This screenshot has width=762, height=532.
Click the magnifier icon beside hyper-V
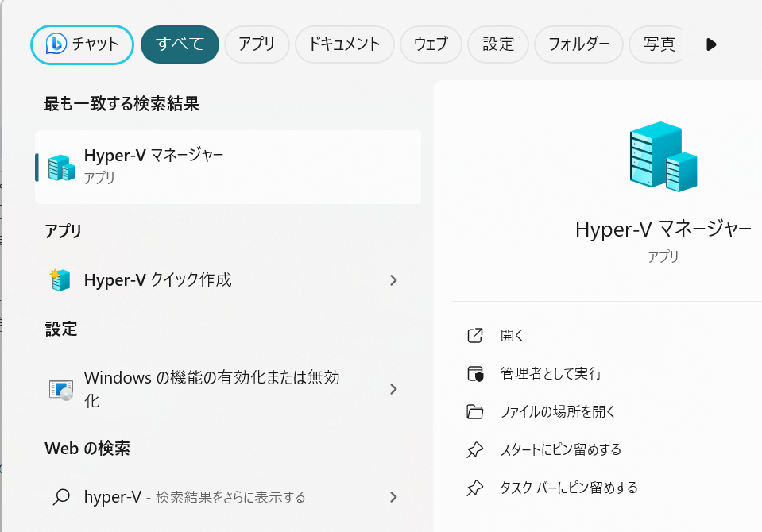(61, 497)
